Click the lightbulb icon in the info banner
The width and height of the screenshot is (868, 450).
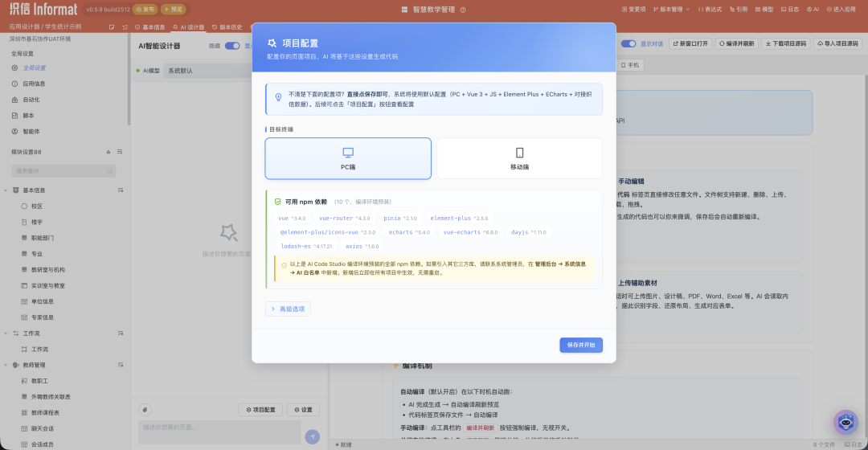tap(278, 97)
